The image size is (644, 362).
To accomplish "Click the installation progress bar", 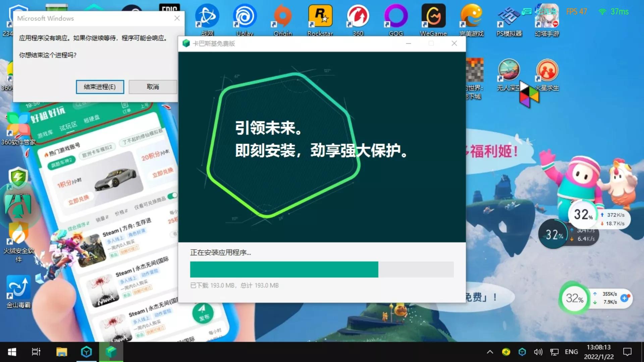I will pos(322,269).
